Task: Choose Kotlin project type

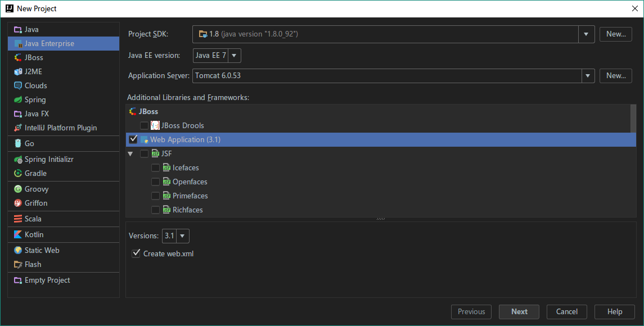Action: (x=63, y=234)
